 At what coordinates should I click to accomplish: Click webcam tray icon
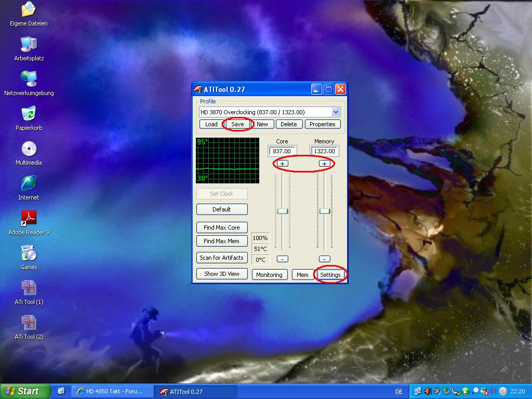[x=437, y=391]
